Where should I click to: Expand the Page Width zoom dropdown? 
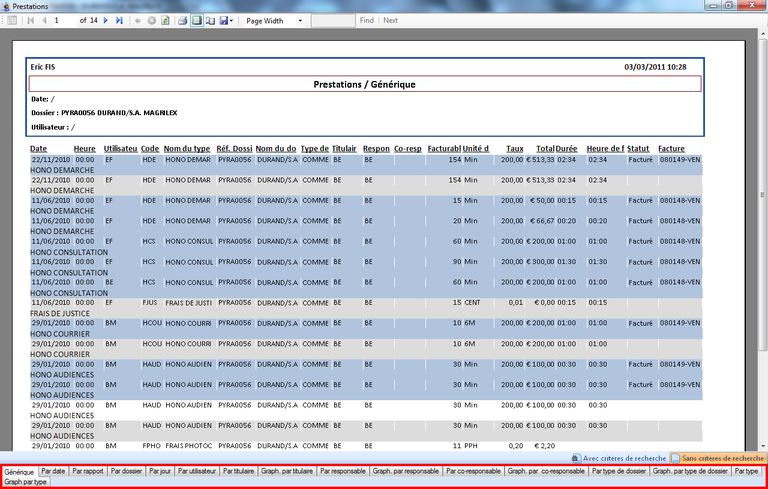(299, 20)
